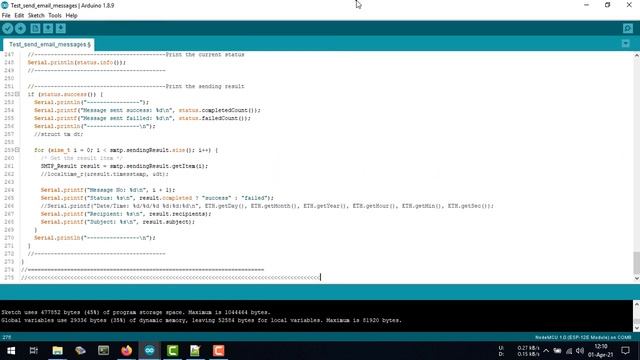The height and width of the screenshot is (360, 640).
Task: Click the 'Status: %s' printf line
Action: (x=157, y=198)
